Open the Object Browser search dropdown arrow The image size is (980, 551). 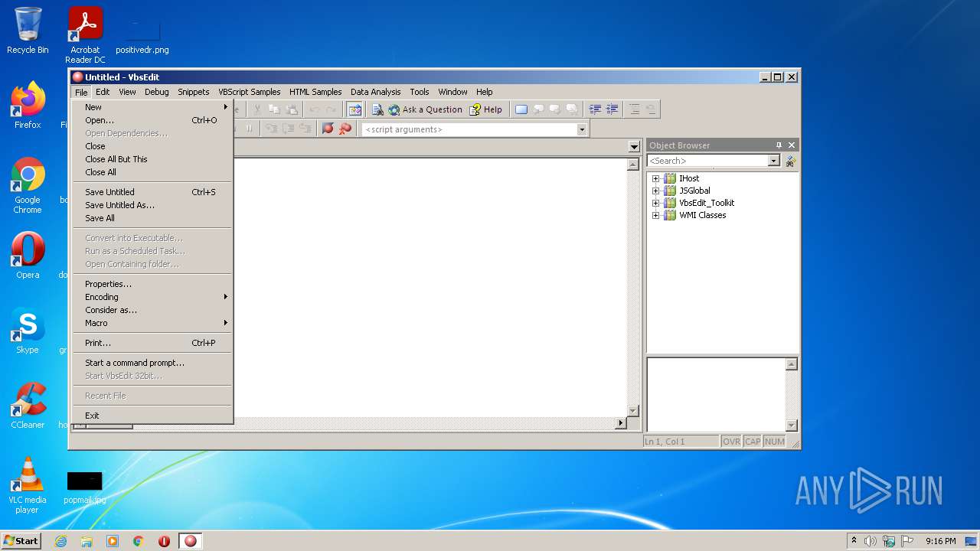point(773,161)
